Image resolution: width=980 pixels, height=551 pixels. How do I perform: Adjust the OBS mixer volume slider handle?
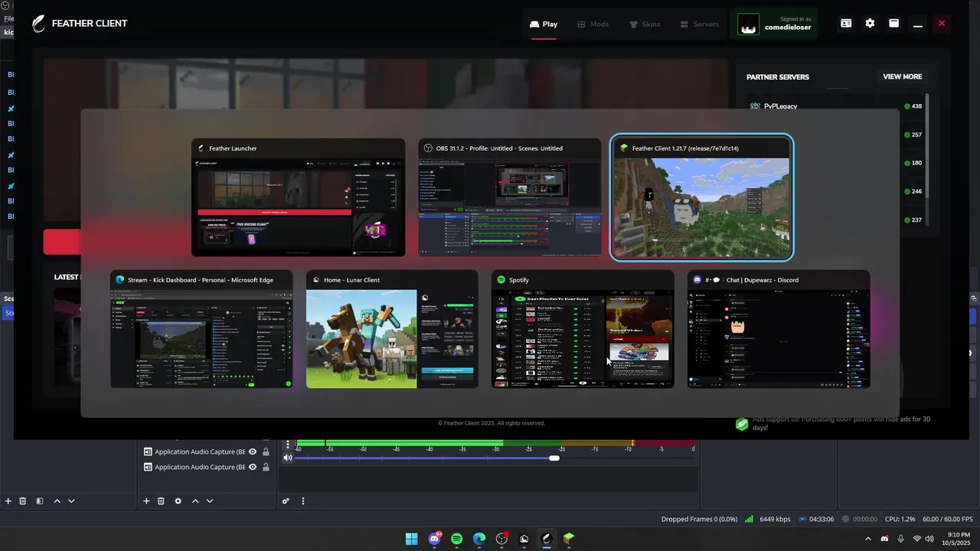point(554,458)
